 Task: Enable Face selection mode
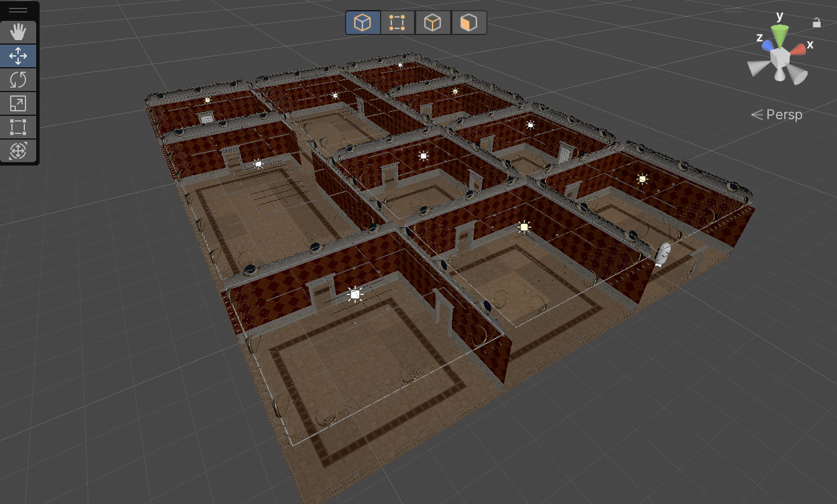point(468,23)
